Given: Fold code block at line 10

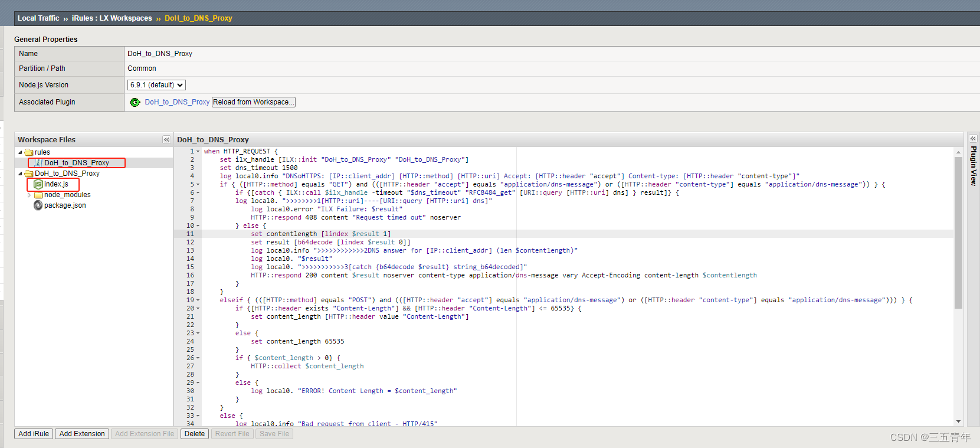Looking at the screenshot, I should [x=198, y=226].
